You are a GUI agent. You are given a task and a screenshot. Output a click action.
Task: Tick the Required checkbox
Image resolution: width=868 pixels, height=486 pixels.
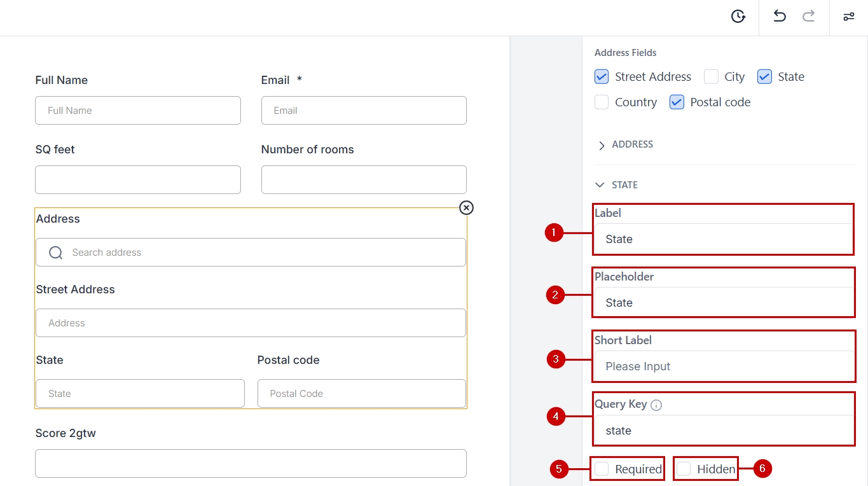coord(602,469)
